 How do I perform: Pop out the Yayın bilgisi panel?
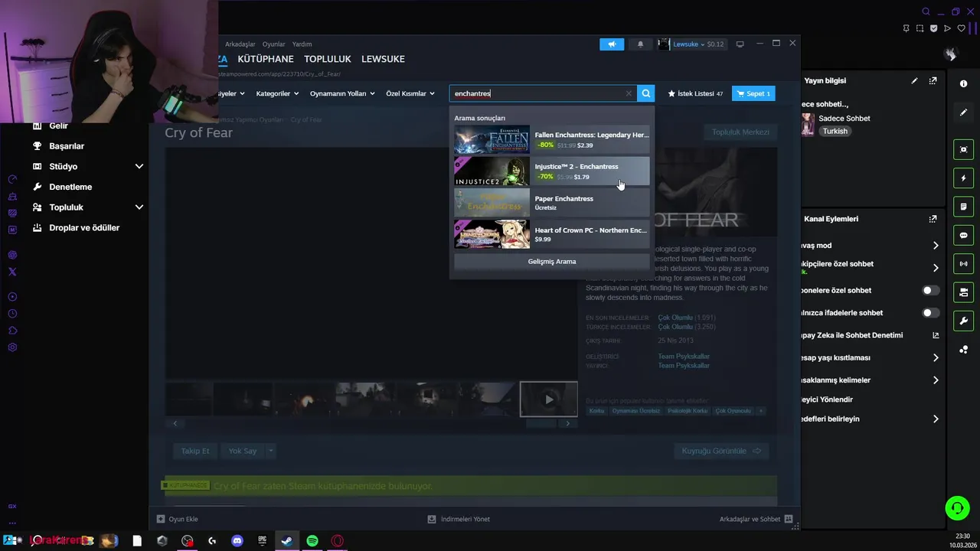point(933,80)
